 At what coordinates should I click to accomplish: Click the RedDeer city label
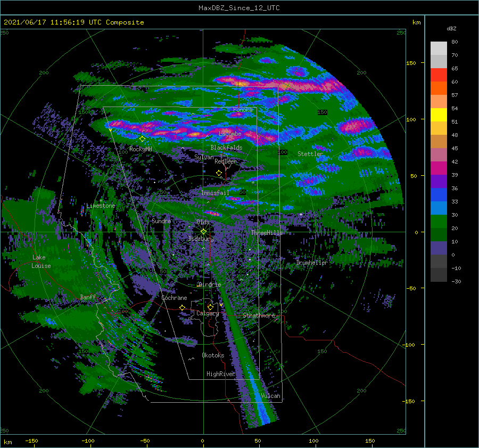point(226,161)
